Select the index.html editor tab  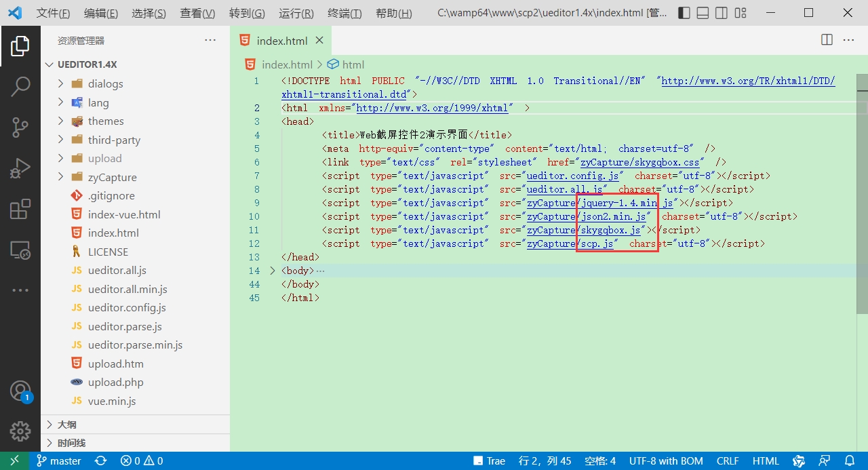click(x=281, y=41)
